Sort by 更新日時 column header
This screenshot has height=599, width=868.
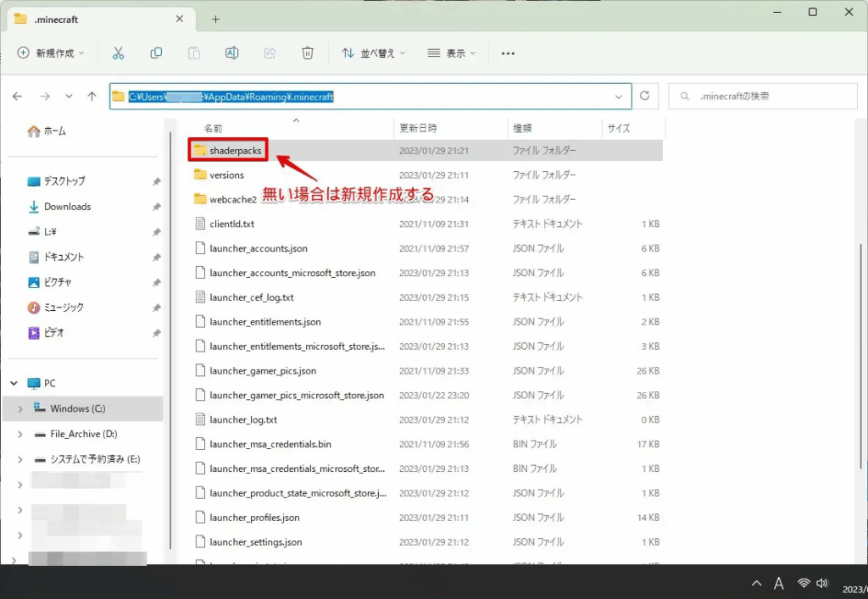pyautogui.click(x=418, y=128)
